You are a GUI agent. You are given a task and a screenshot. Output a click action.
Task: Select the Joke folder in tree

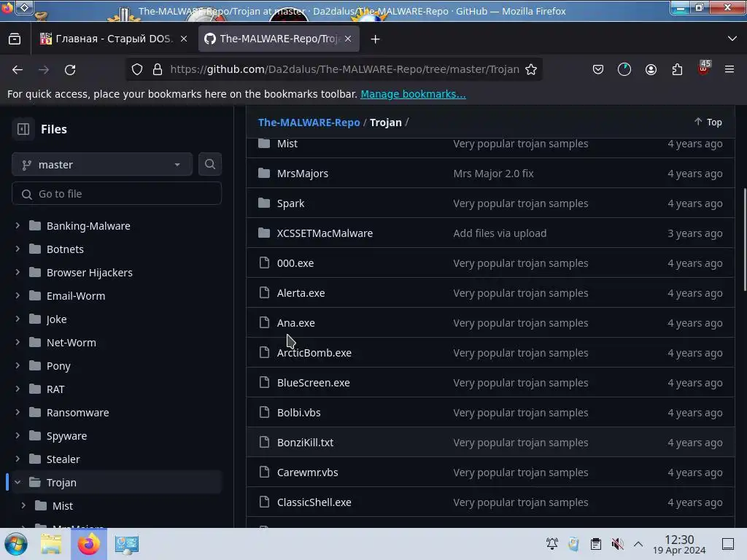point(56,319)
